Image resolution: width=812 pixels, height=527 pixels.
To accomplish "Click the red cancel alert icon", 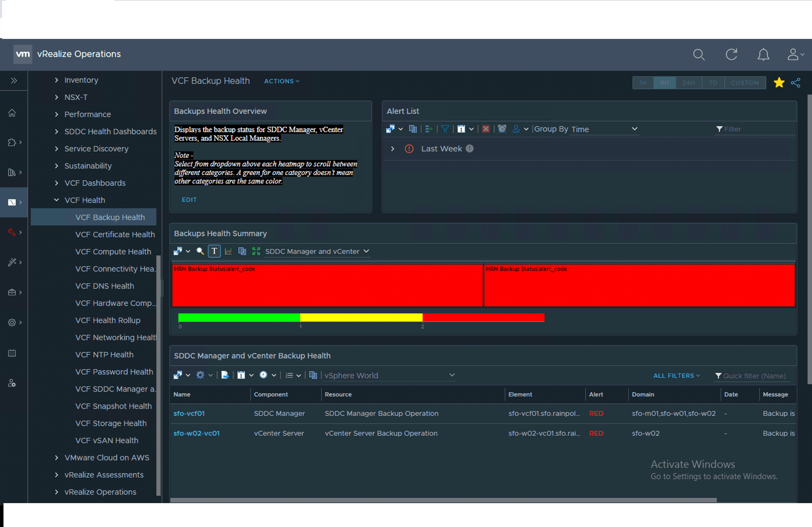I will point(485,129).
